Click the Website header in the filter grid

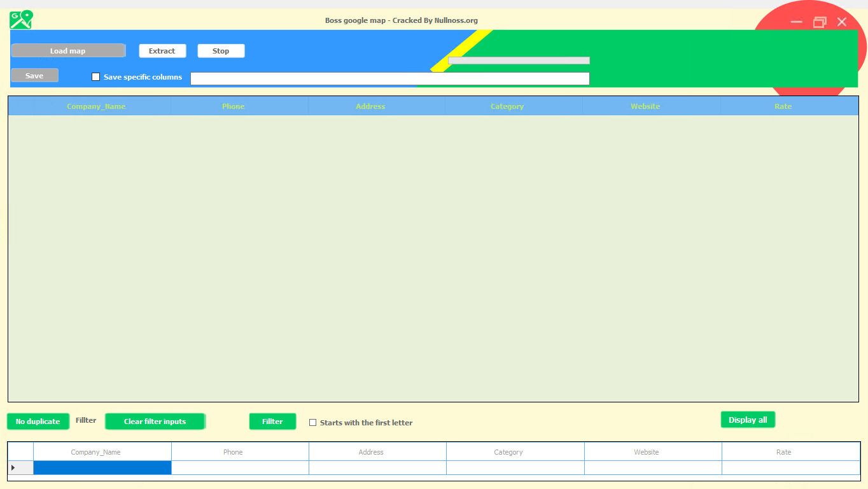tap(653, 452)
